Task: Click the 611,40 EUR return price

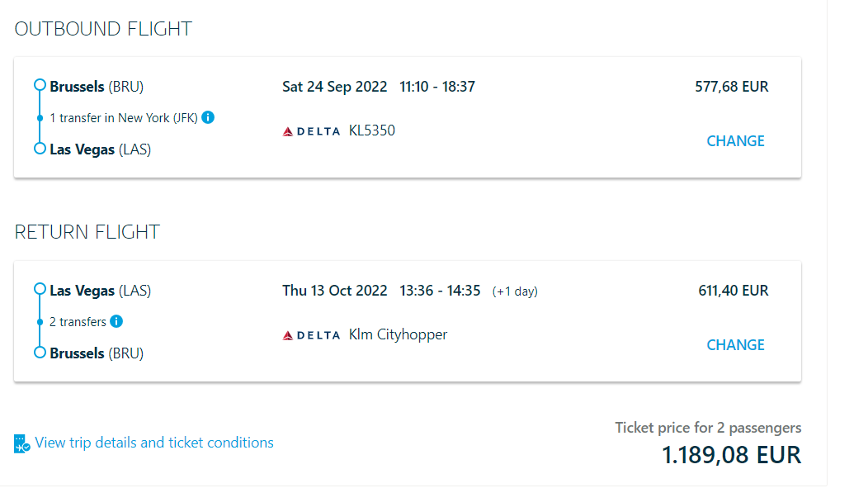Action: coord(733,291)
